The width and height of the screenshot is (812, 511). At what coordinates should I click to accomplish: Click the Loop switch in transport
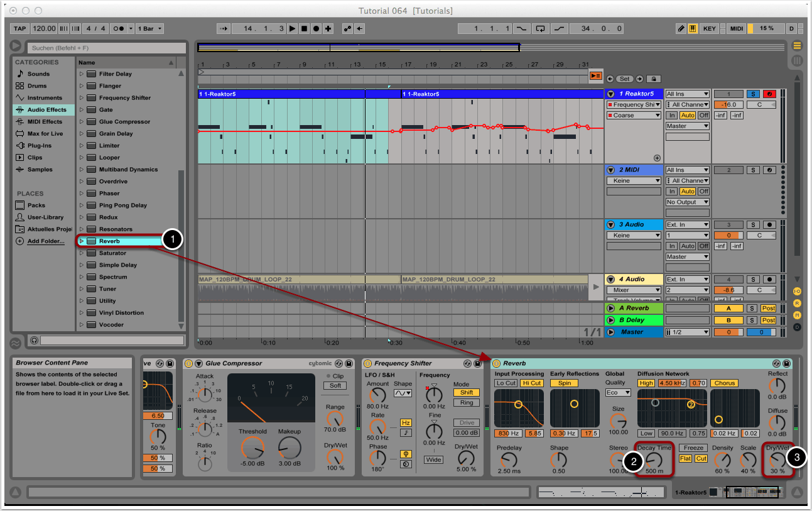(x=540, y=28)
